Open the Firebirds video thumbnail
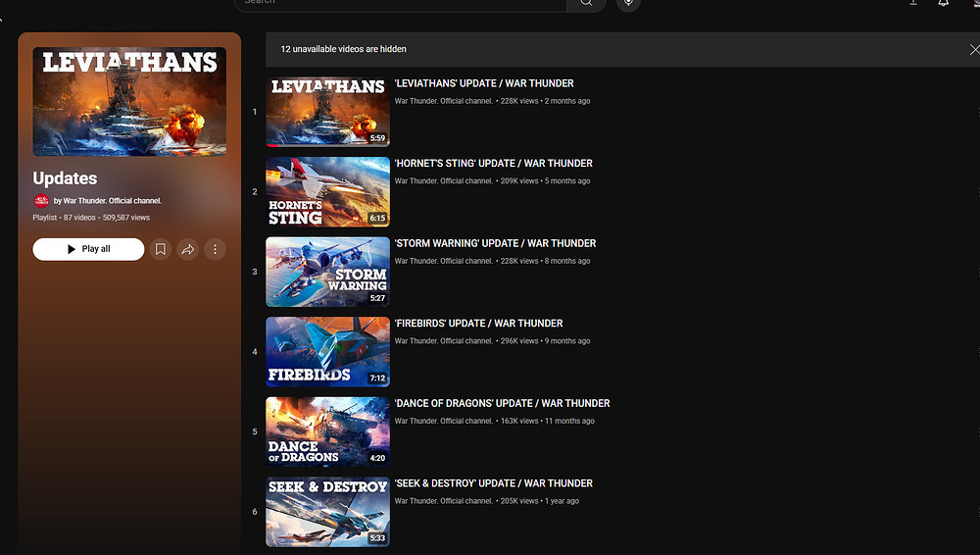 click(327, 352)
